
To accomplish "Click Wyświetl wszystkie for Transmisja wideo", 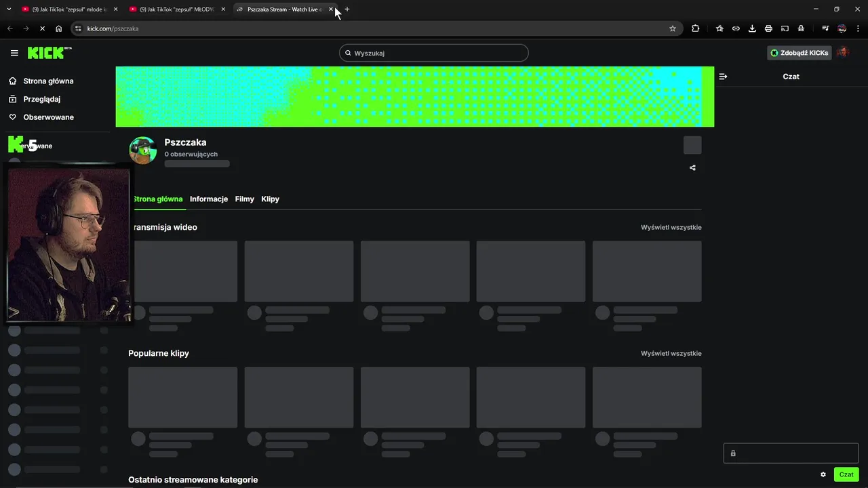I will (x=671, y=227).
